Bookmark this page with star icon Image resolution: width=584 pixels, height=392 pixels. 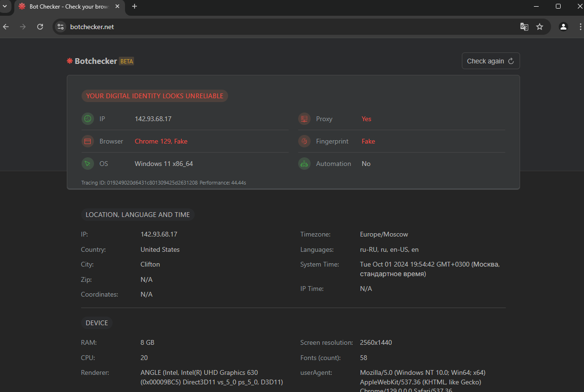(x=540, y=27)
